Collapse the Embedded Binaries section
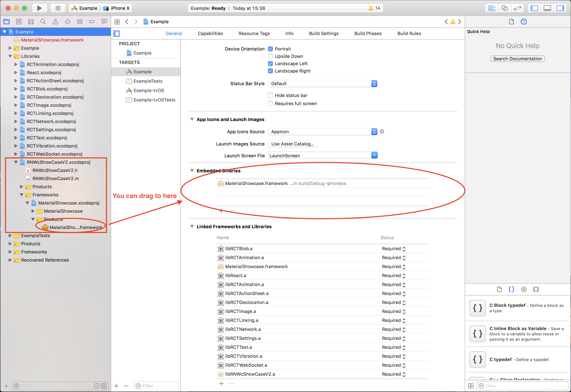 [192, 171]
